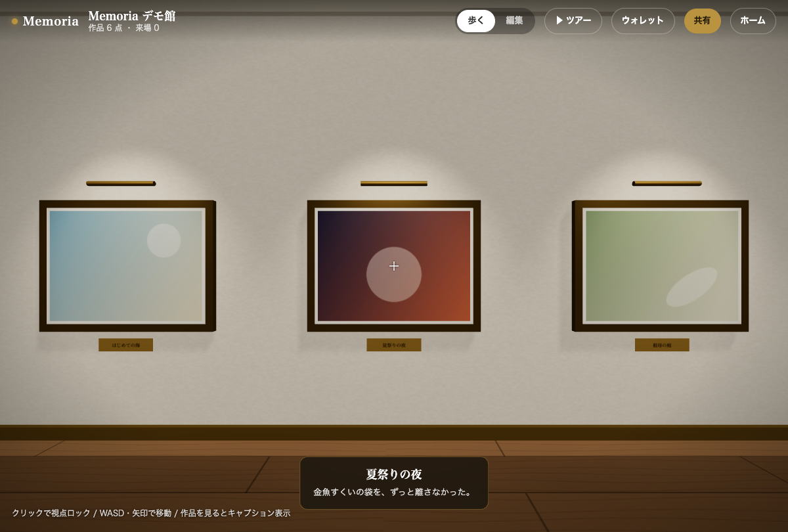Viewport: 788px width, 532px height.
Task: Go to ホーム home
Action: (x=753, y=20)
